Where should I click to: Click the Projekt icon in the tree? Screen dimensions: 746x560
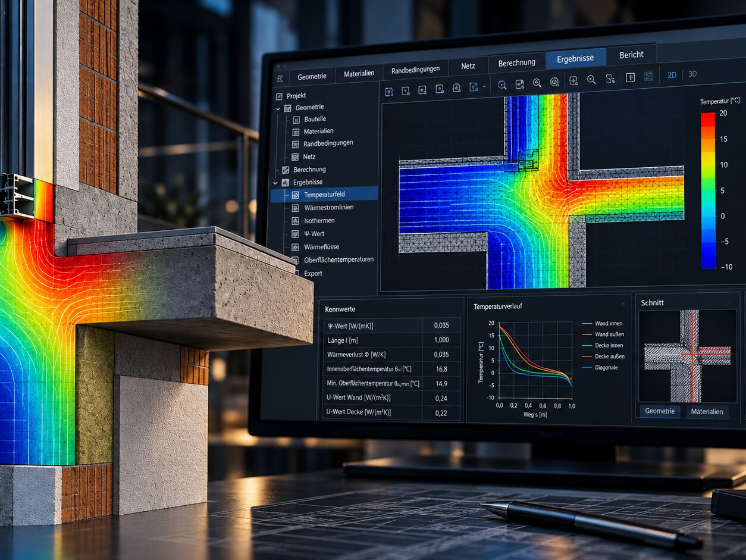tap(280, 96)
